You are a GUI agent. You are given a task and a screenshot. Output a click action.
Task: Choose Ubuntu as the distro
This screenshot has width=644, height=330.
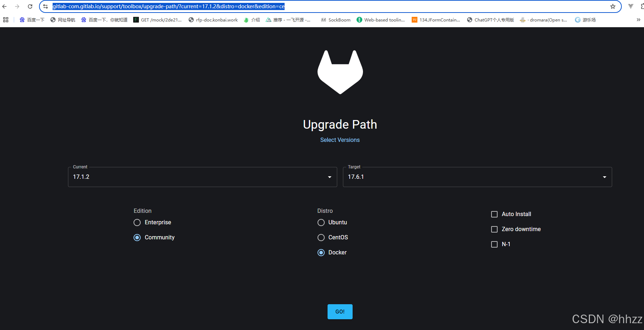[321, 223]
